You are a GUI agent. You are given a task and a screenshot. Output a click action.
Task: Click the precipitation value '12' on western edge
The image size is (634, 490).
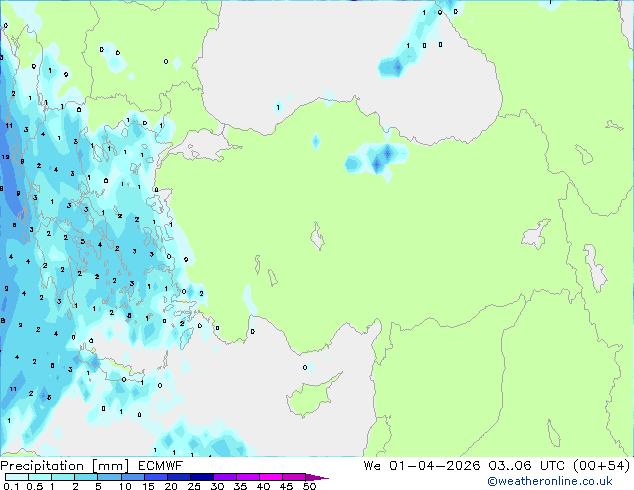tap(5, 157)
